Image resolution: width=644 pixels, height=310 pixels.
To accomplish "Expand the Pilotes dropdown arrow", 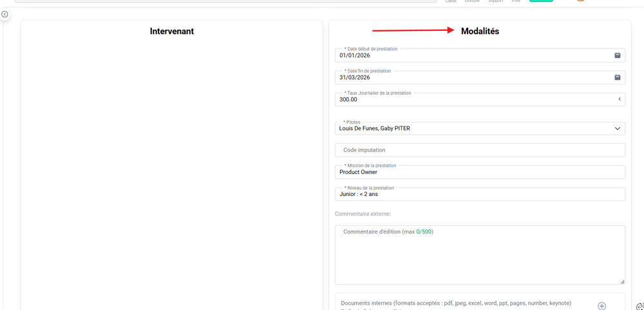I will click(617, 128).
